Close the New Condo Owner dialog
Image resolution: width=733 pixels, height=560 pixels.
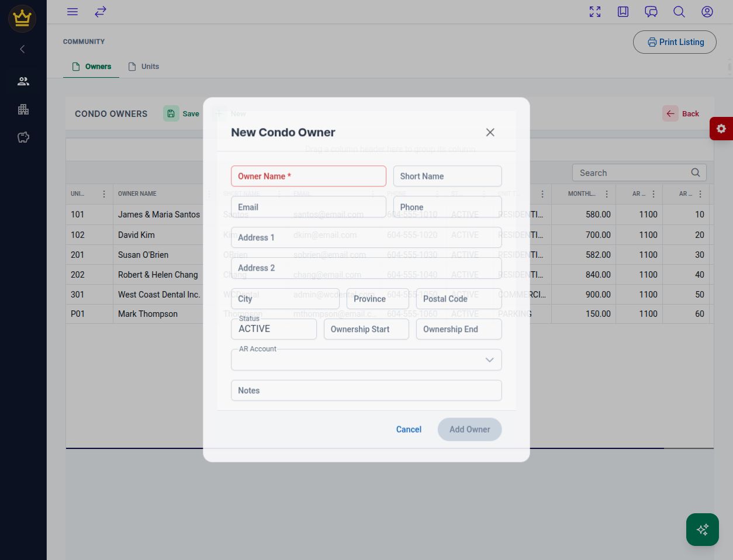pos(490,132)
